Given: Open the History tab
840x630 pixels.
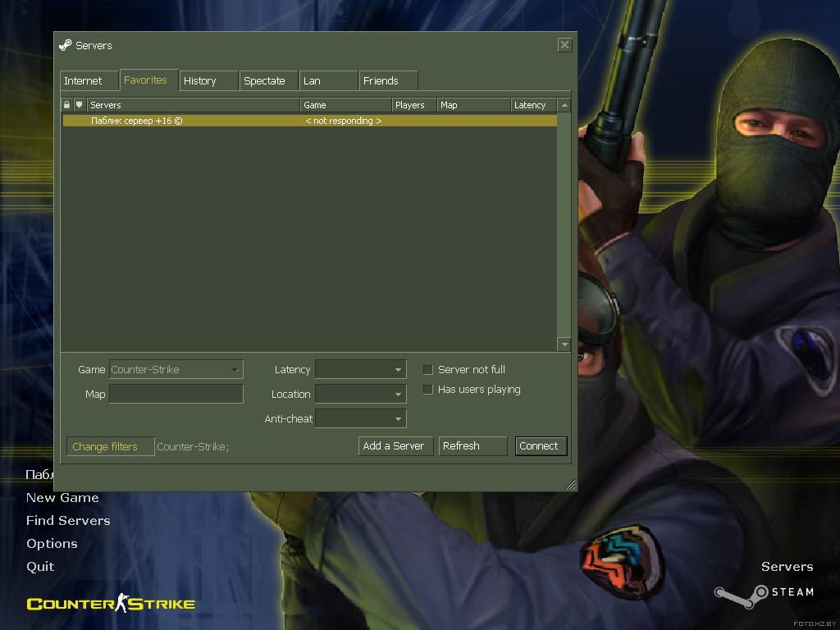Looking at the screenshot, I should coord(209,81).
